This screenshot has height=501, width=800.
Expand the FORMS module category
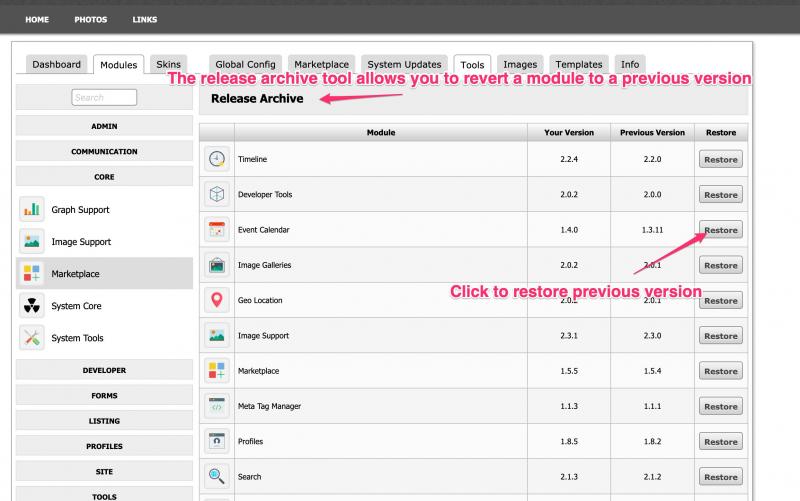pyautogui.click(x=104, y=395)
